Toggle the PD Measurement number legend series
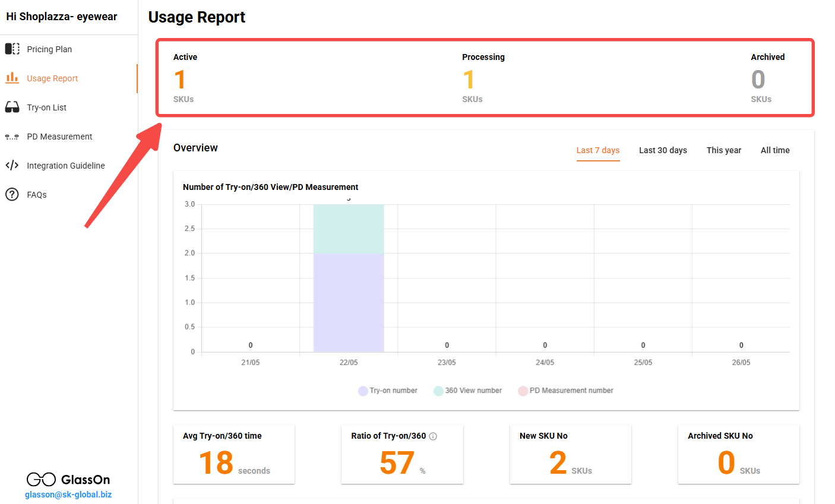Image resolution: width=835 pixels, height=504 pixels. coord(565,391)
